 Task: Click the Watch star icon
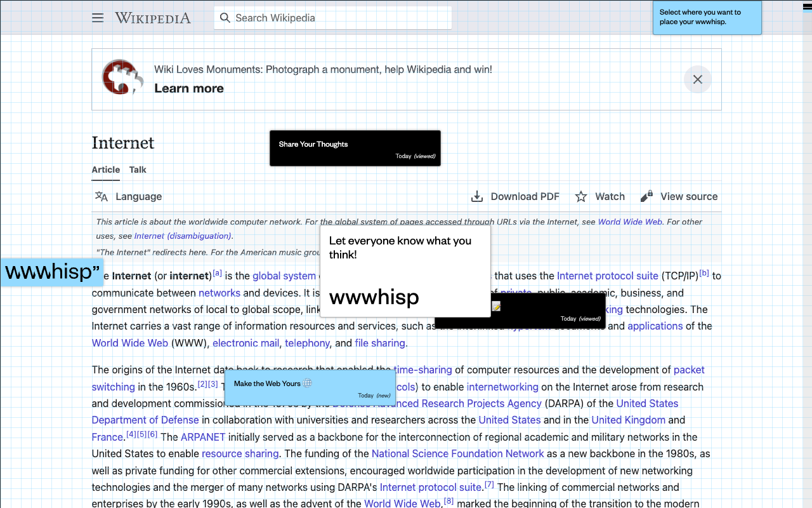(581, 196)
